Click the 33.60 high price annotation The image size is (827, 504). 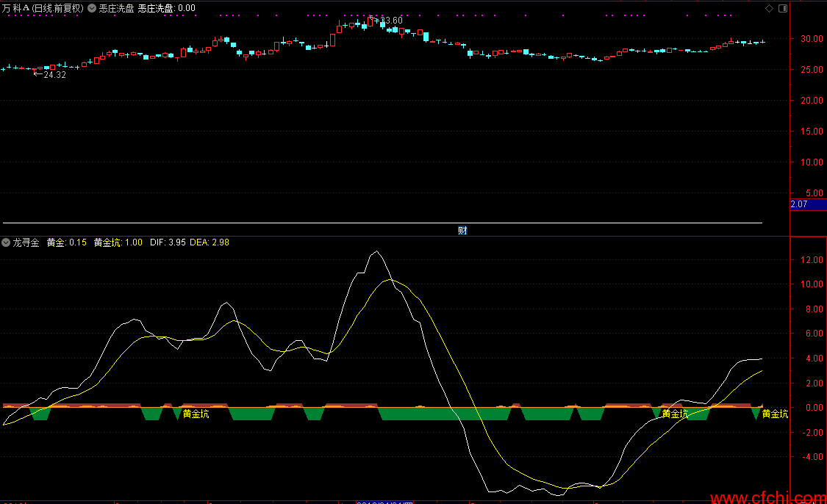point(391,20)
